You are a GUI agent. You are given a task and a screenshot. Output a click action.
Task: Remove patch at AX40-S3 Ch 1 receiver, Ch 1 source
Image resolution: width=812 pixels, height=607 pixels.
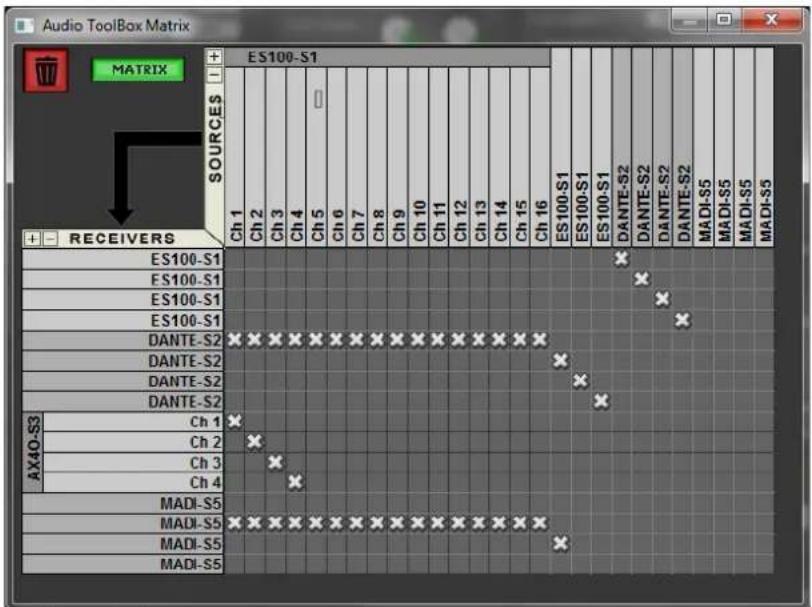(235, 422)
